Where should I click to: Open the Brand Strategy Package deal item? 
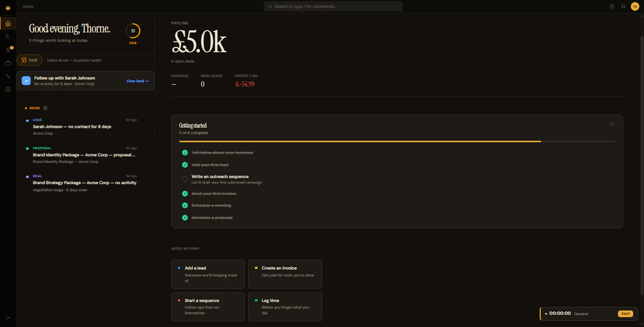[85, 183]
